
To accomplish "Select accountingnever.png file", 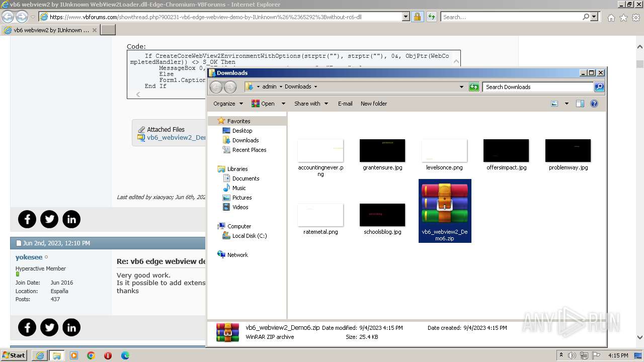I will point(320,157).
